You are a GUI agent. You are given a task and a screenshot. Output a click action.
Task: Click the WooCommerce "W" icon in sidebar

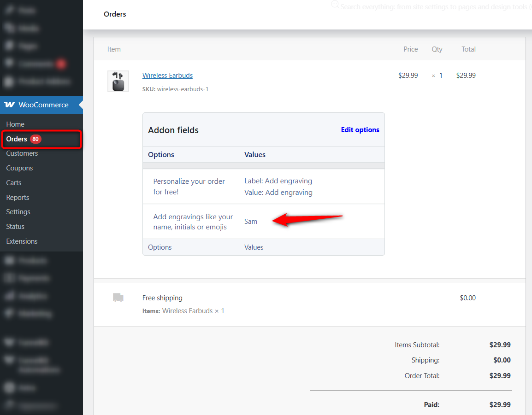pyautogui.click(x=9, y=105)
